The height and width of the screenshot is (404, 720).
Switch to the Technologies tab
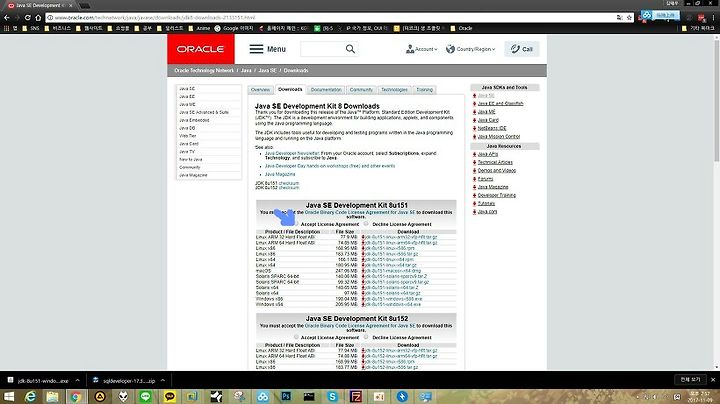394,90
